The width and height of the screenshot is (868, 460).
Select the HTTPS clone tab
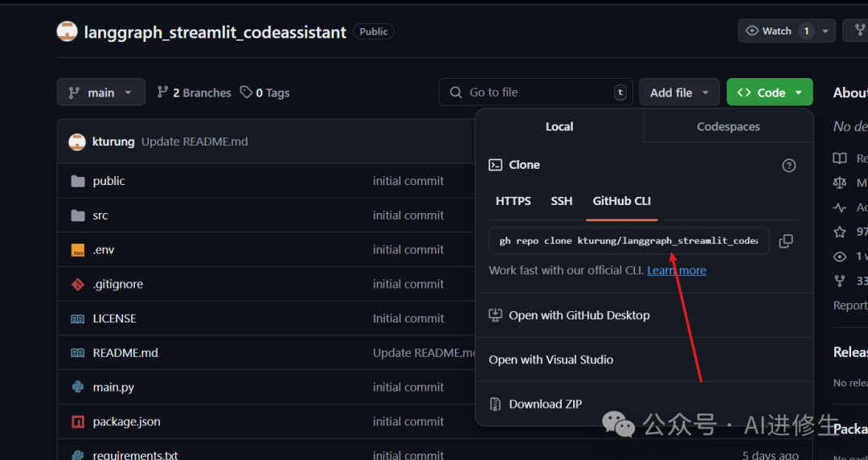click(x=513, y=201)
